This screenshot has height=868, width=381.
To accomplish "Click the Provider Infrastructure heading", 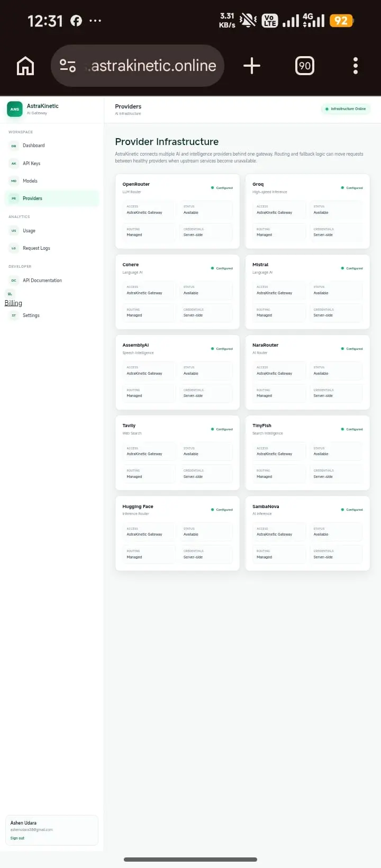I will pyautogui.click(x=167, y=142).
